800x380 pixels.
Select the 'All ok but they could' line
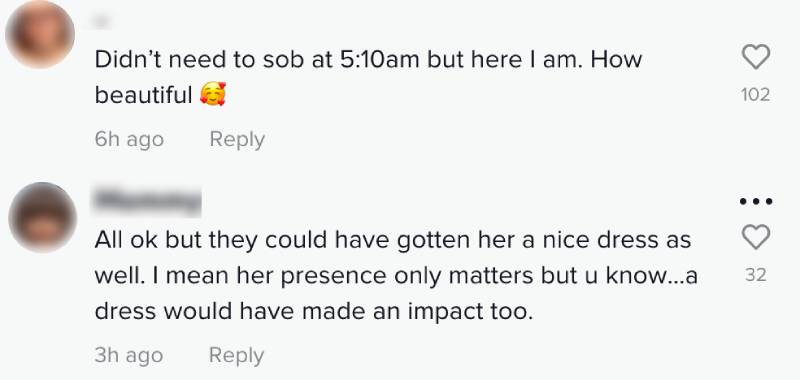pos(393,240)
